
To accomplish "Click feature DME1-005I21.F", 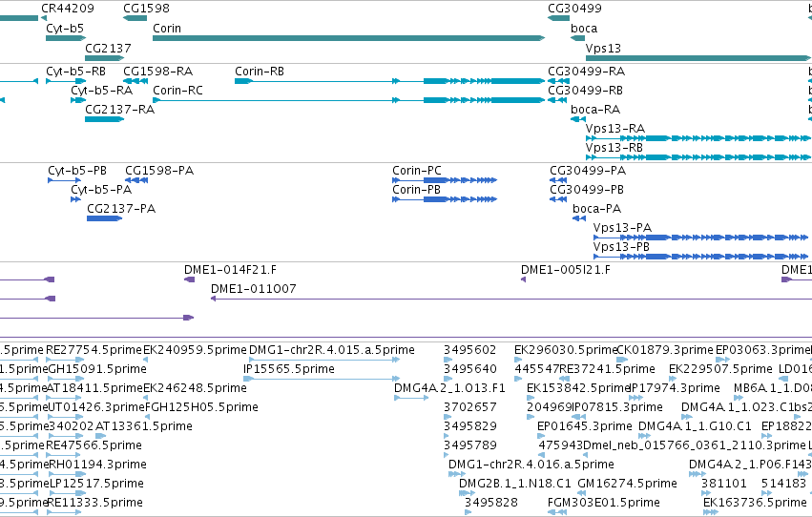I will coord(523,280).
